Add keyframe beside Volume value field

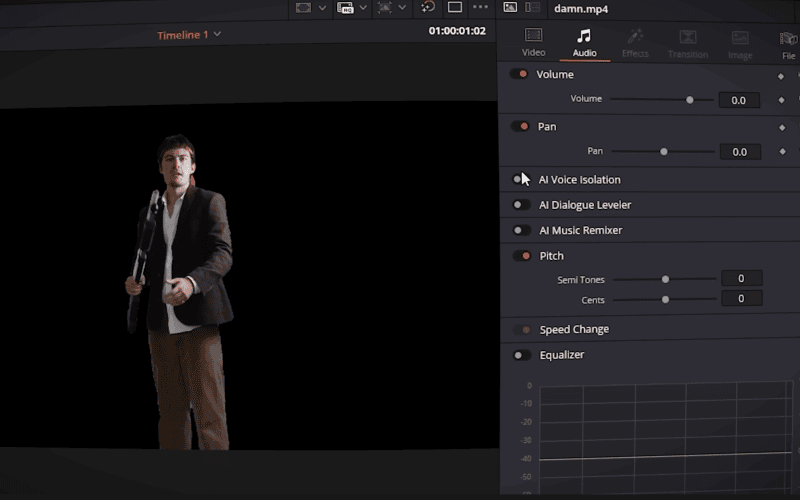click(x=782, y=100)
